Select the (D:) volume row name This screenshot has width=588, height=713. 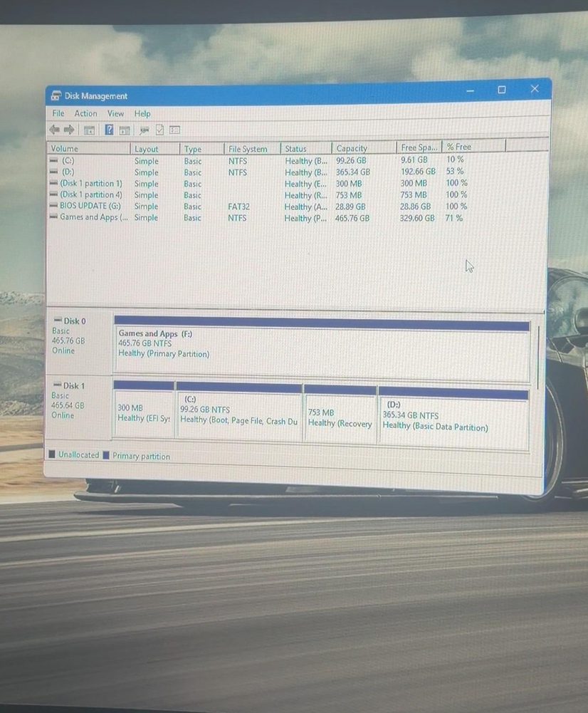68,172
